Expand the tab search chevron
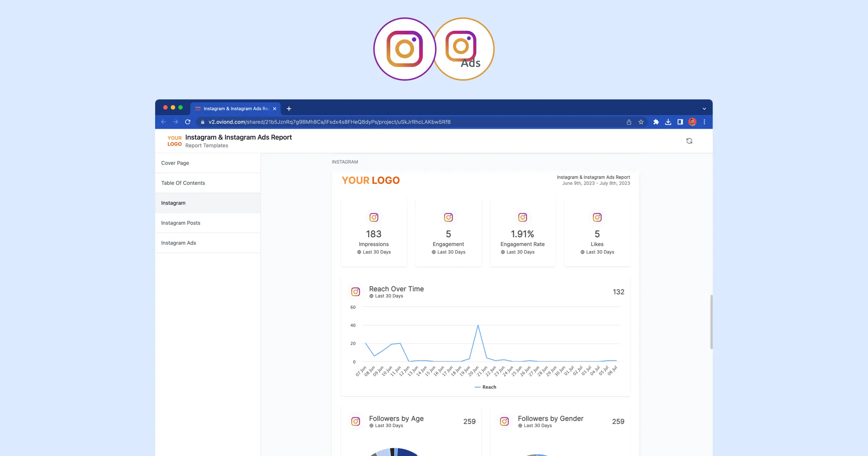 [704, 109]
